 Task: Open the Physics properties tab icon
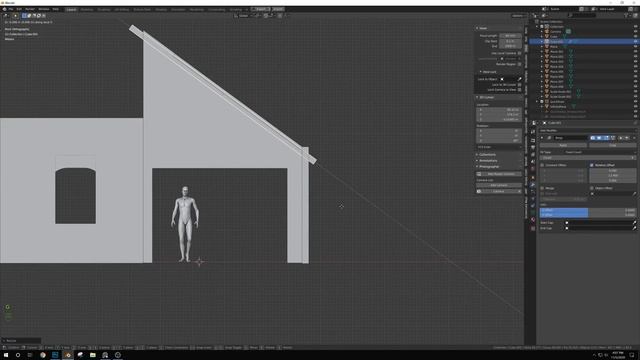[533, 198]
